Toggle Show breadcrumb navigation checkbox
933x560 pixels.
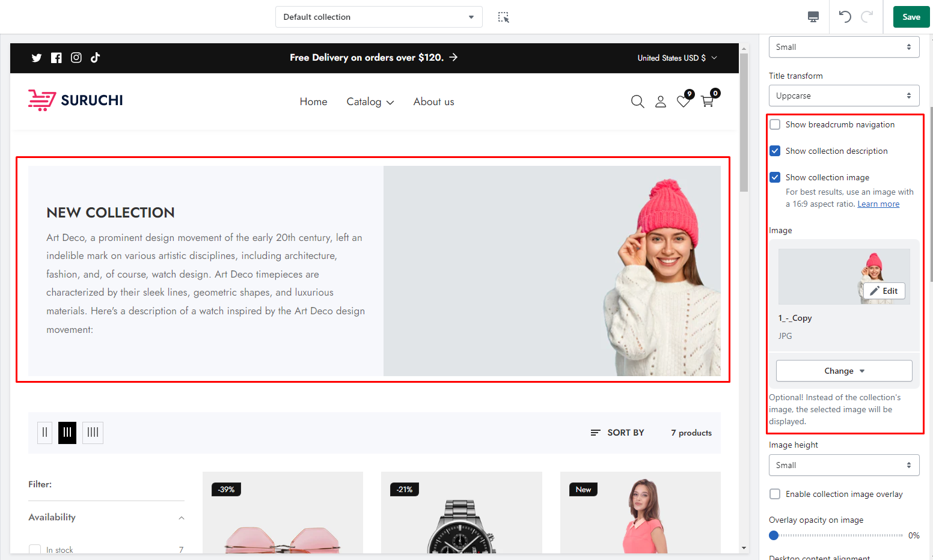775,124
